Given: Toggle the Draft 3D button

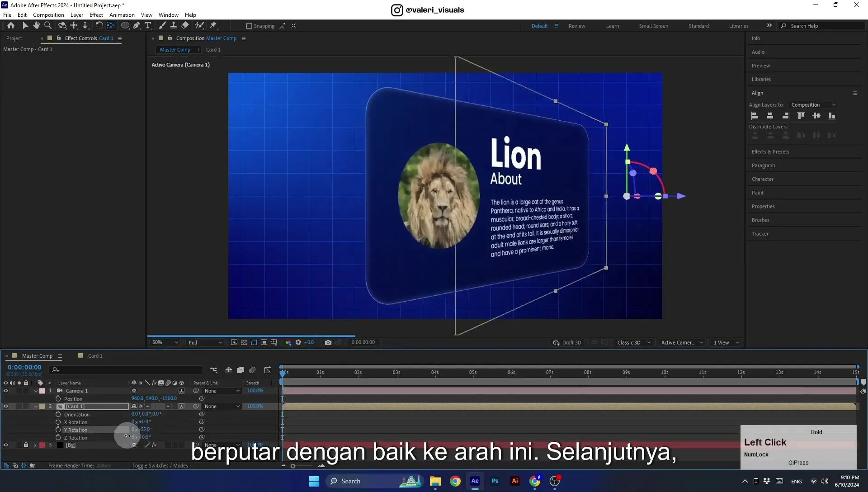Looking at the screenshot, I should 567,342.
